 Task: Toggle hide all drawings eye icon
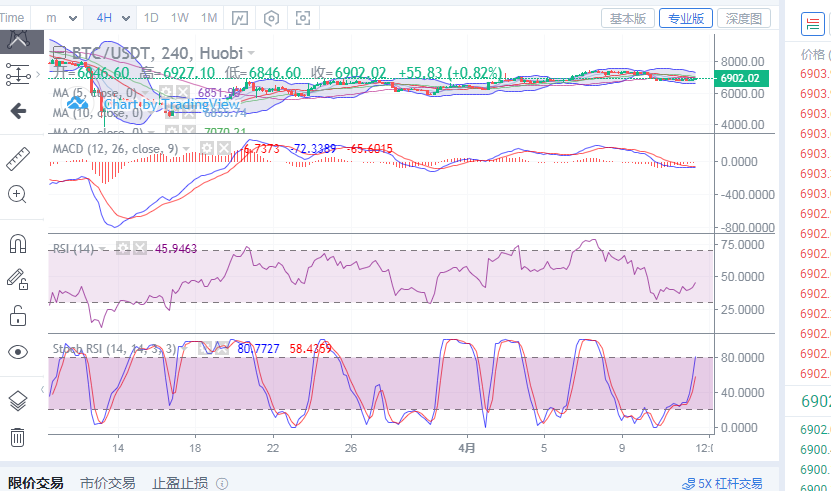click(18, 352)
